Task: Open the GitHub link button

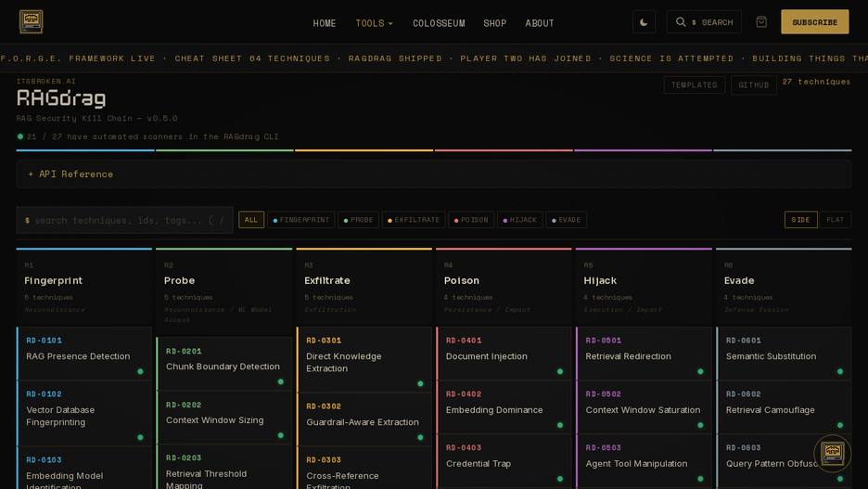Action: point(753,84)
